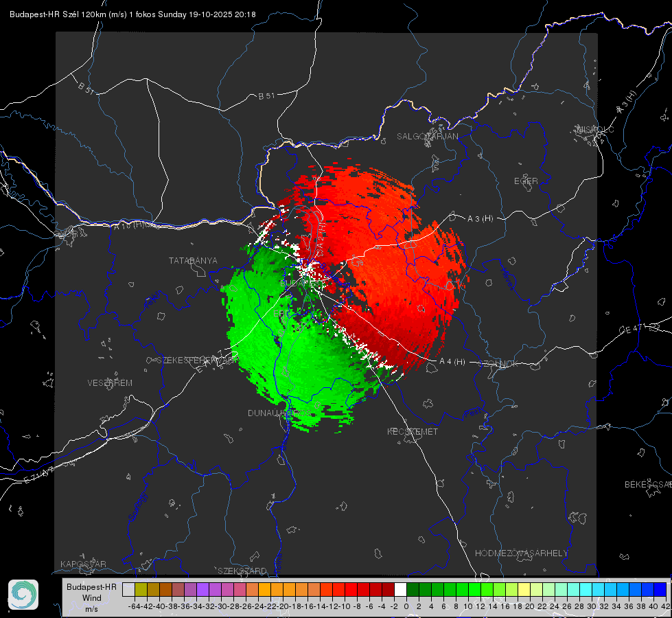The width and height of the screenshot is (672, 618).
Task: Click the BUDAPEST city label at radar center
Action: pyautogui.click(x=301, y=284)
